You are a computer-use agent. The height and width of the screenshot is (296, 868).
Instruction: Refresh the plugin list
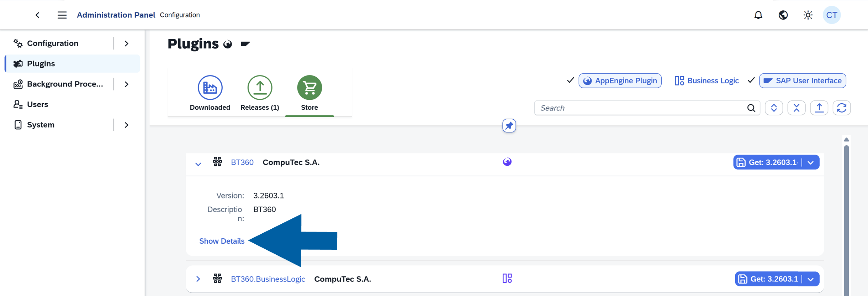(842, 108)
